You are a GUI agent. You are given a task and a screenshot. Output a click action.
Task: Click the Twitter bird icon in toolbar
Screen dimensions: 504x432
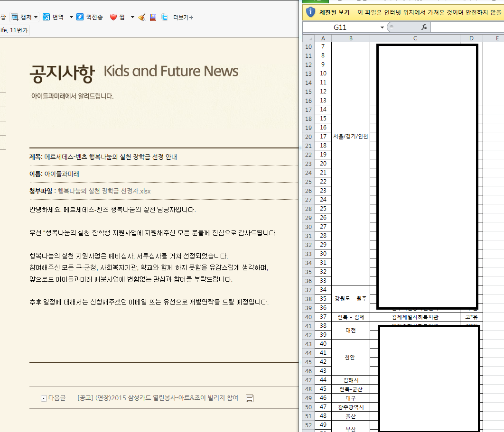click(165, 17)
